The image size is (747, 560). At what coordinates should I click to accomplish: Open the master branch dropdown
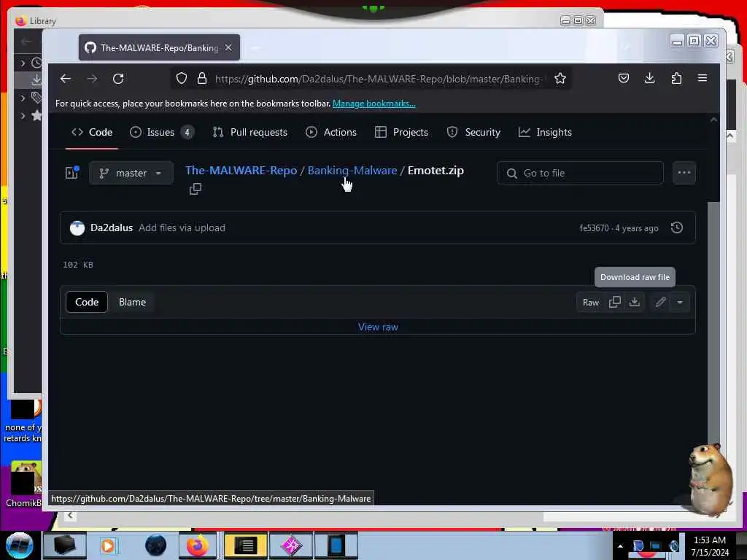coord(131,174)
